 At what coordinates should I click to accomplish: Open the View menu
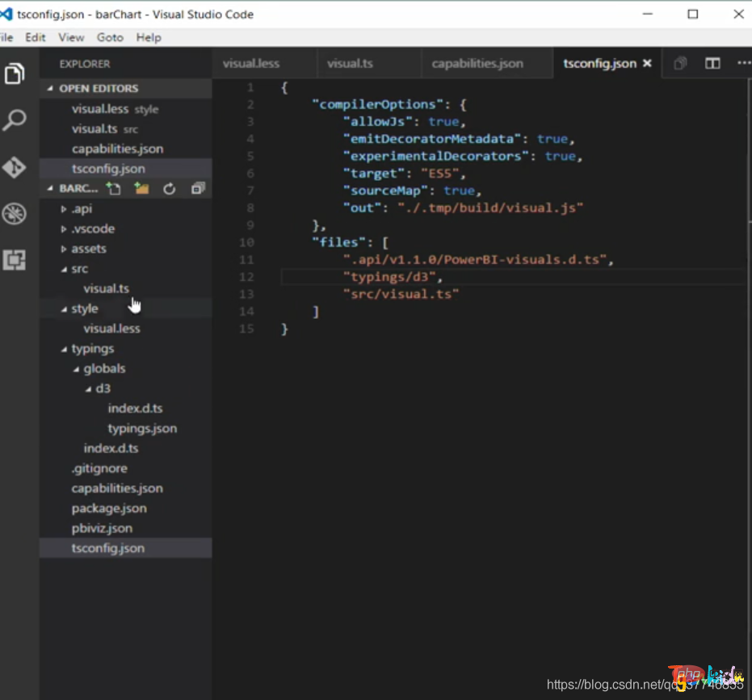71,37
